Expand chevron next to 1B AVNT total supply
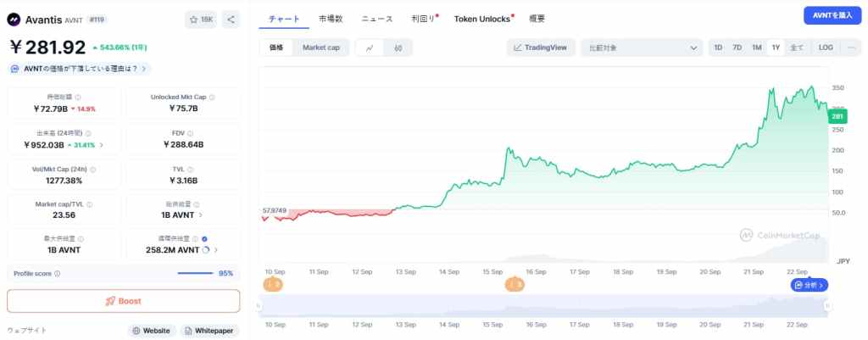 point(200,215)
